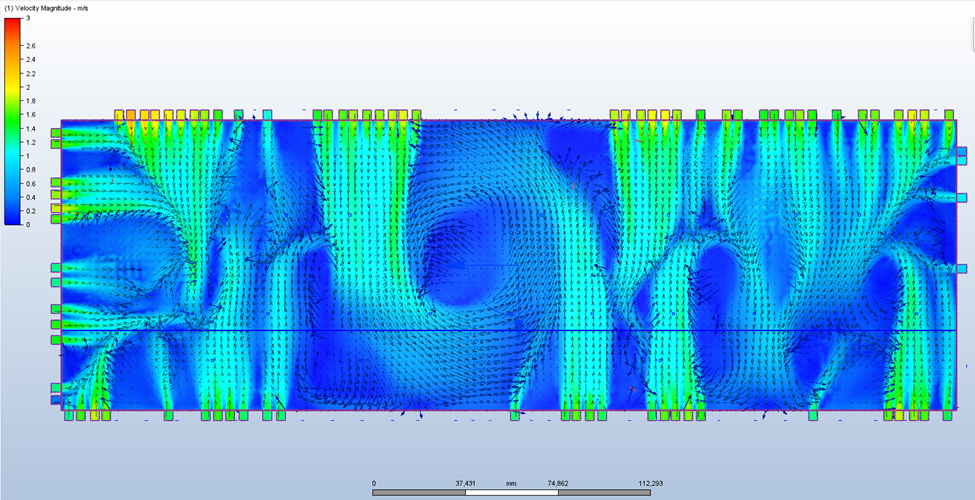Click the 1.2 tick label on the legend
Viewport: 975px width, 500px height.
(31, 142)
